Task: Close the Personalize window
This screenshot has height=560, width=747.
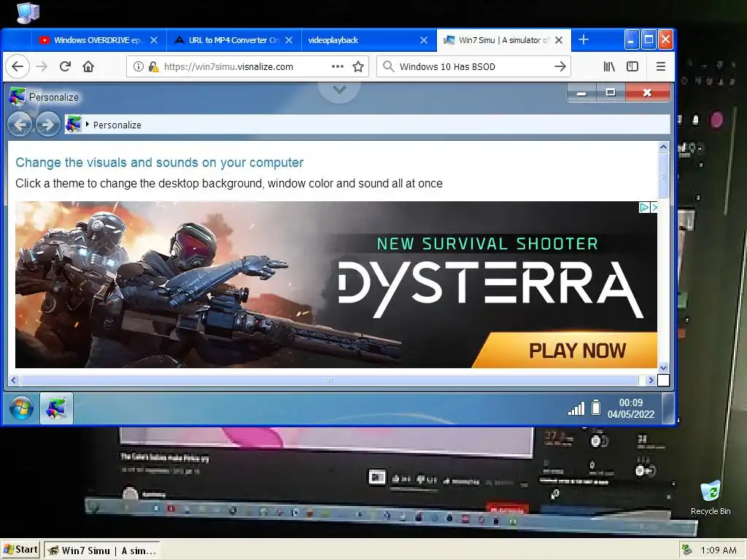Action: pyautogui.click(x=647, y=93)
